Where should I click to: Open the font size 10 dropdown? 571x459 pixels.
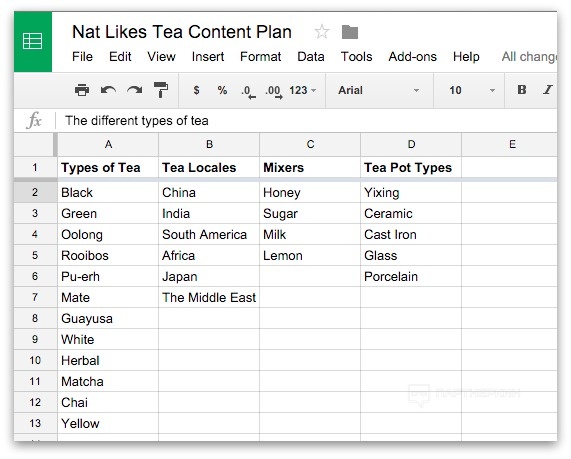click(472, 90)
